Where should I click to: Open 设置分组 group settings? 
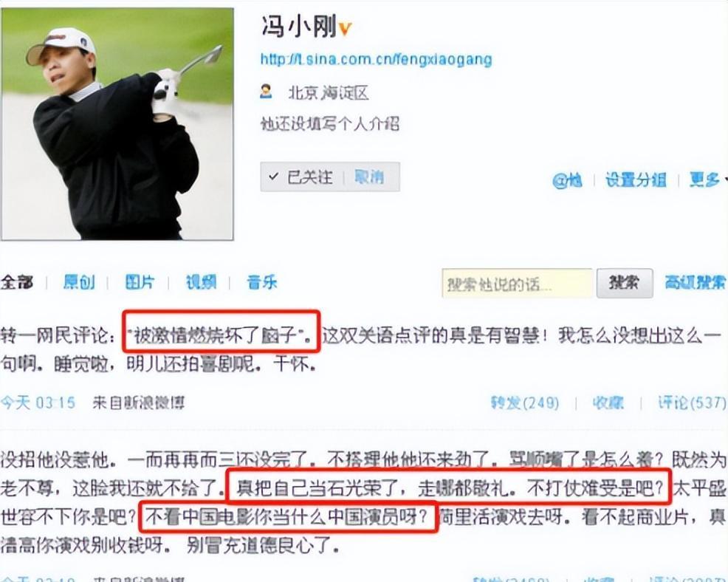[636, 179]
